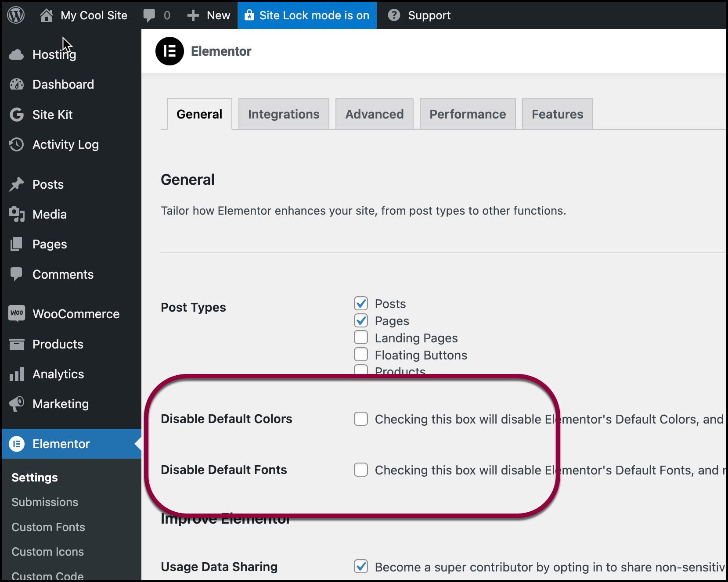Viewport: 728px width, 582px height.
Task: Check the Disable Default Fonts box
Action: pos(361,470)
